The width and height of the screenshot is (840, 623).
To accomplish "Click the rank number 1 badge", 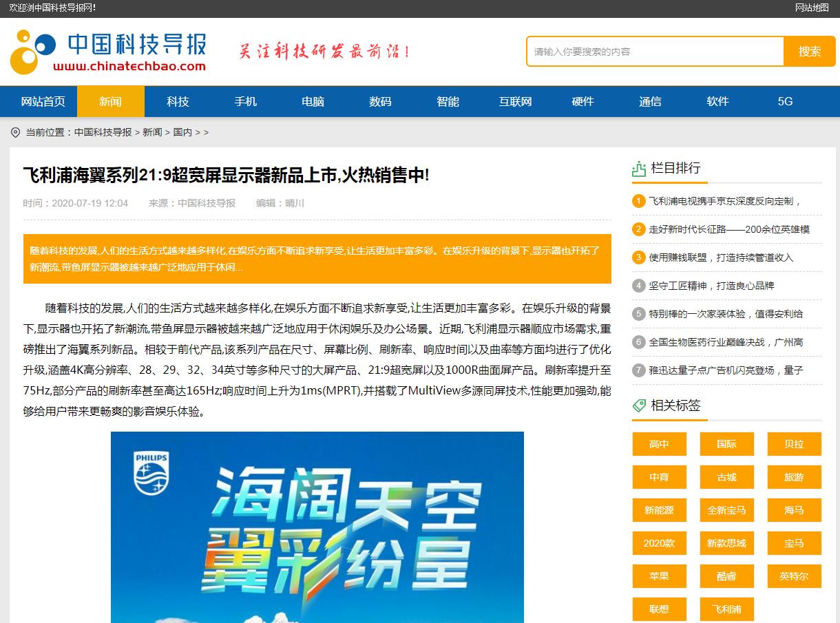I will click(639, 201).
